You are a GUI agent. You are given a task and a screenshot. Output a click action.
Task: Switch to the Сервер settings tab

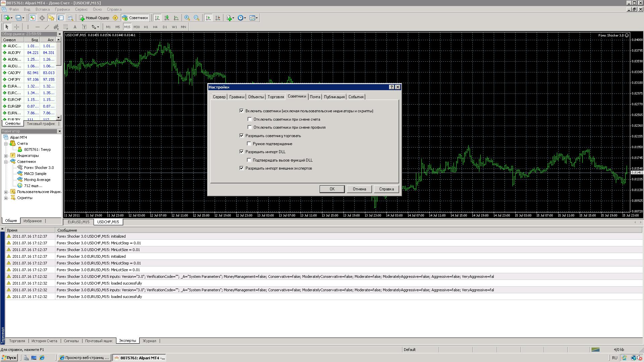point(219,97)
